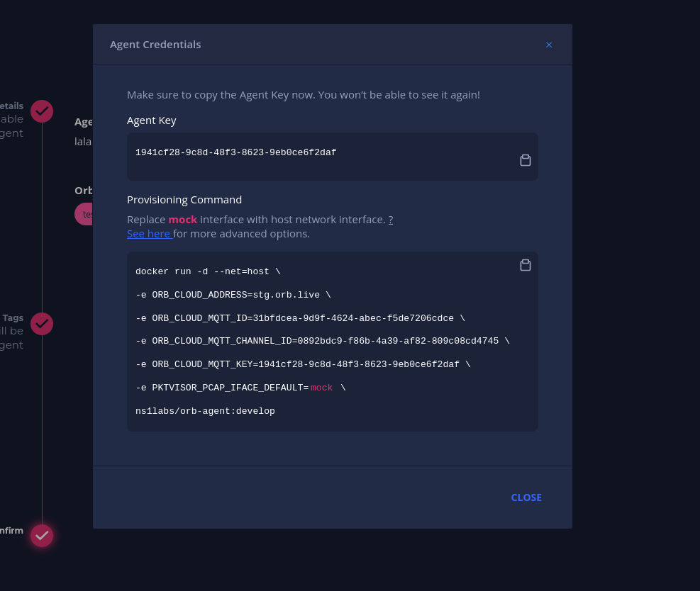
Task: Click the ORB_CLOUD_MQTT_KEY line
Action: (x=303, y=364)
